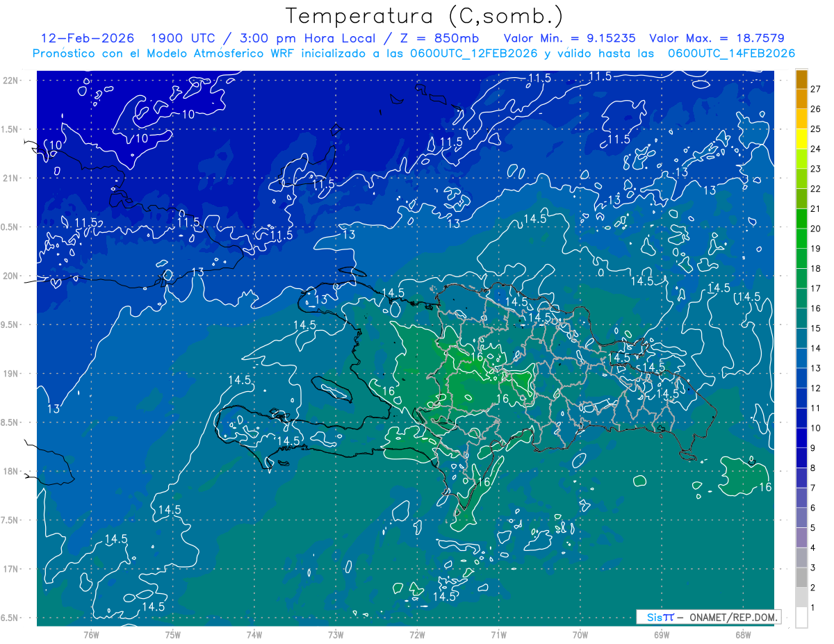
Task: Click the '71W' longitude axis label
Action: 498,635
